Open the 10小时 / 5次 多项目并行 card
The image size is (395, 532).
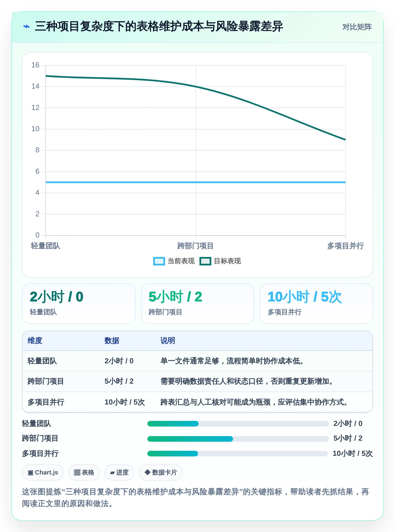[316, 304]
